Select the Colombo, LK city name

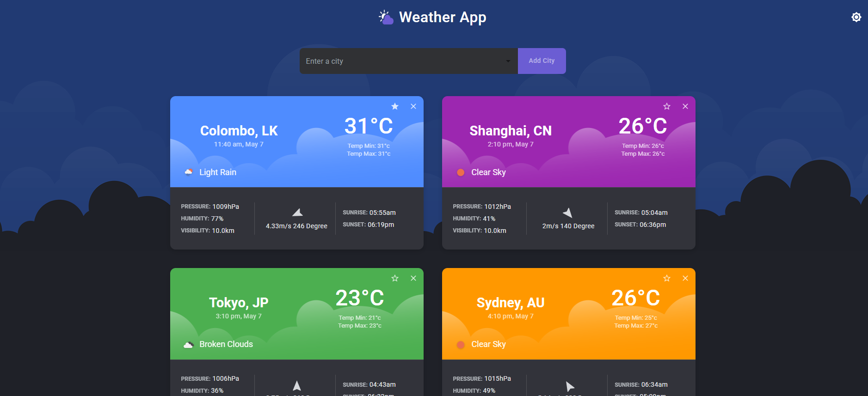coord(239,131)
